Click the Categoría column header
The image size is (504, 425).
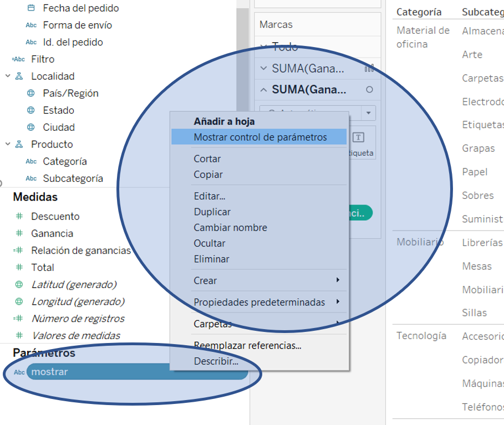(419, 12)
